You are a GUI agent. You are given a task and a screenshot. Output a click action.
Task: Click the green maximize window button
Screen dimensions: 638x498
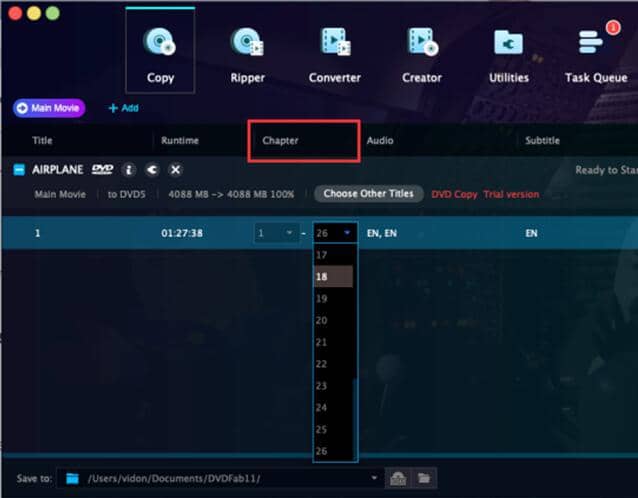click(52, 13)
